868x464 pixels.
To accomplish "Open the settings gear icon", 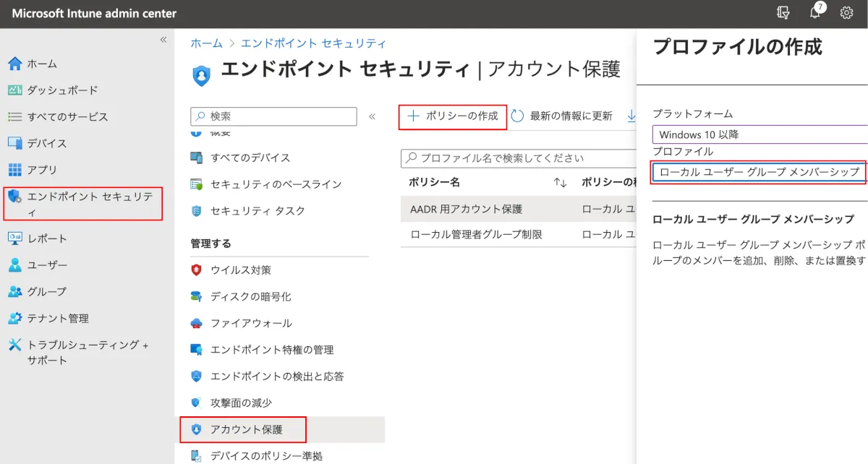I will pyautogui.click(x=846, y=13).
